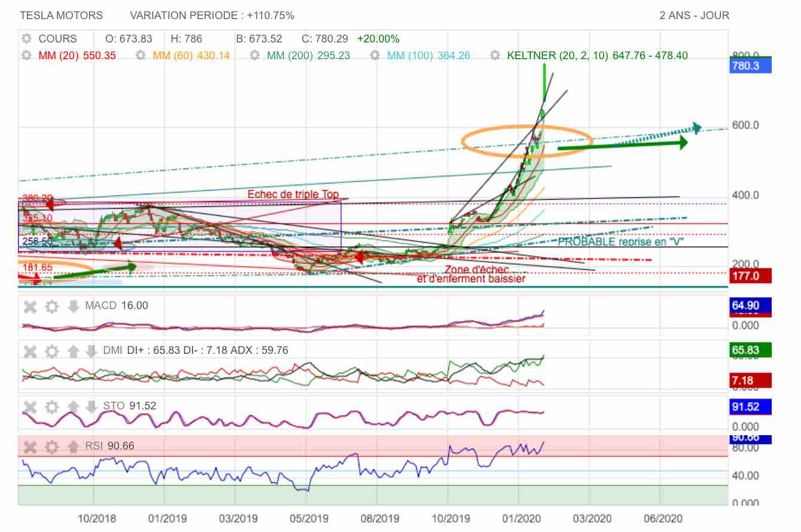Move the STO panel down
The width and height of the screenshot is (801, 532).
(91, 406)
